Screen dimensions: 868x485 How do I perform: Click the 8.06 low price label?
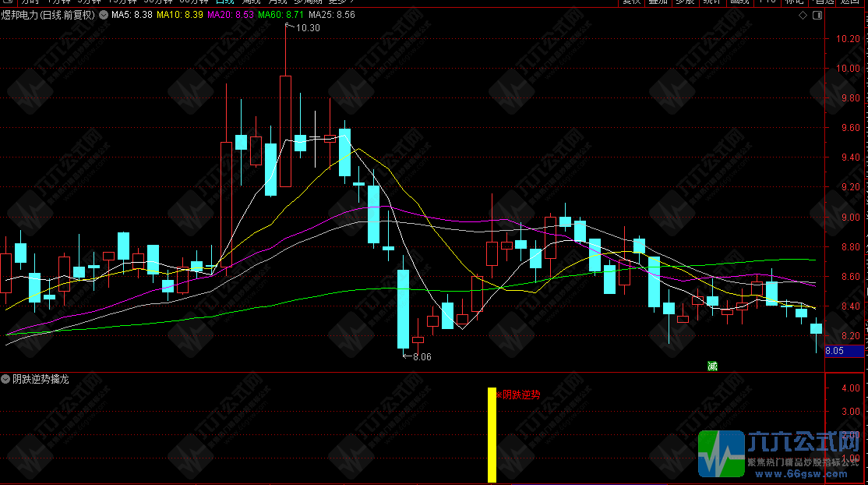click(422, 357)
